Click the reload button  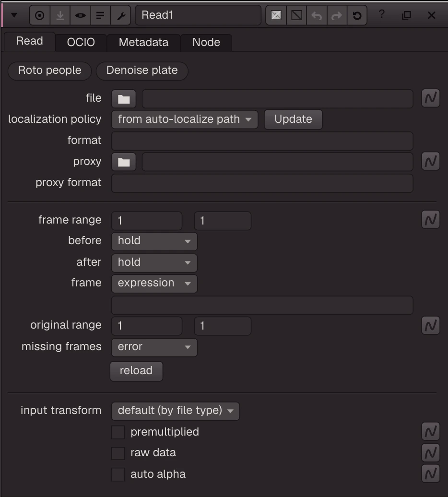[136, 371]
